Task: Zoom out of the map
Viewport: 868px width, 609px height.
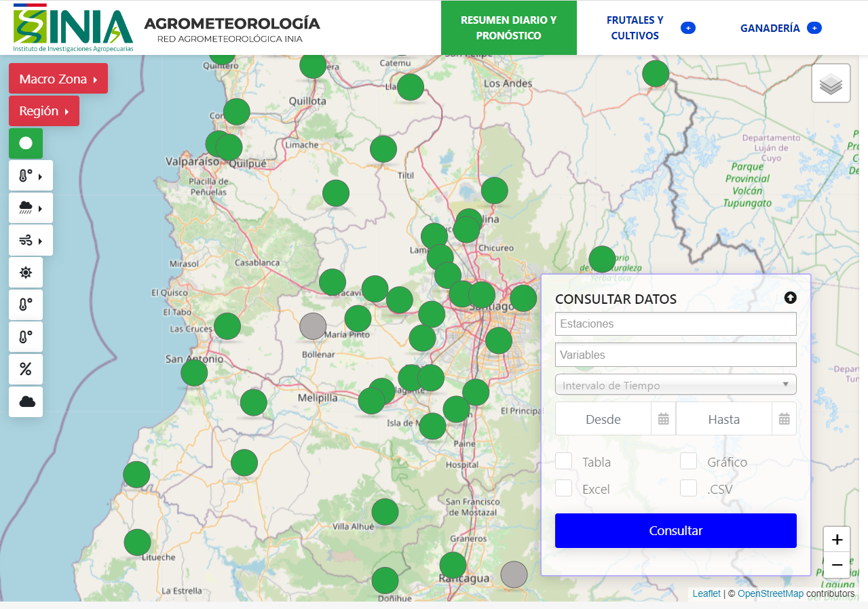Action: coord(837,565)
